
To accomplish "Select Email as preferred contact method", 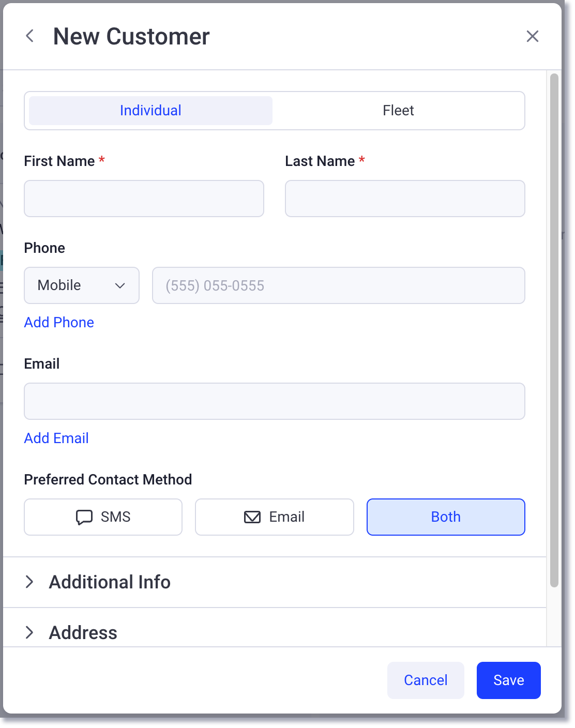I will click(x=274, y=517).
